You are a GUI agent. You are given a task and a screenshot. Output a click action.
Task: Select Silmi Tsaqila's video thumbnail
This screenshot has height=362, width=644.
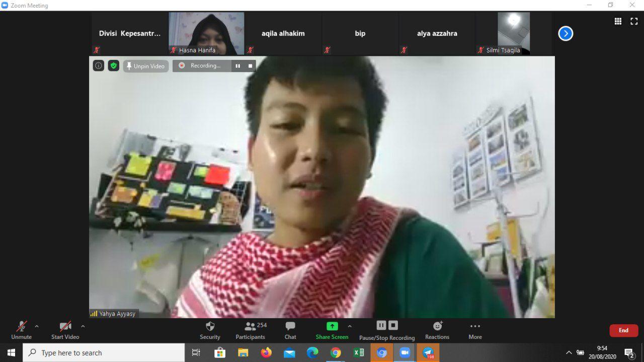tap(514, 34)
